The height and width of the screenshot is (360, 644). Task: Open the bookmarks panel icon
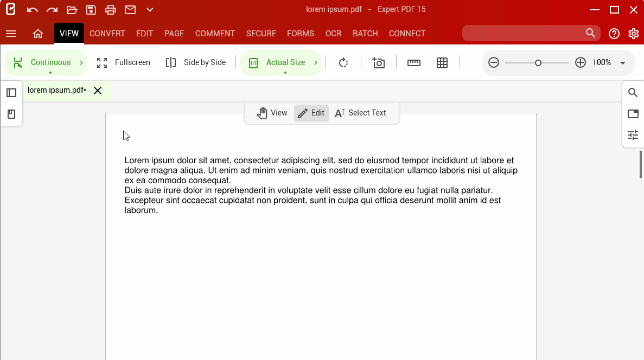point(11,114)
